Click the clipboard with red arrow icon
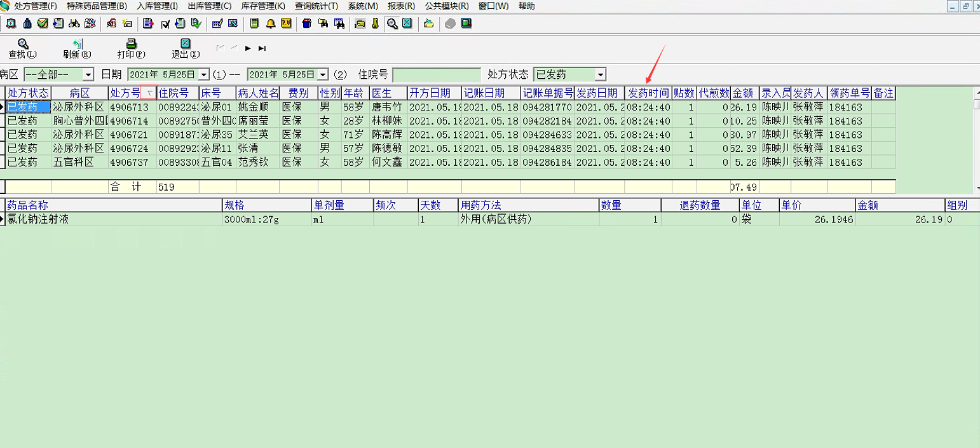 point(148,24)
